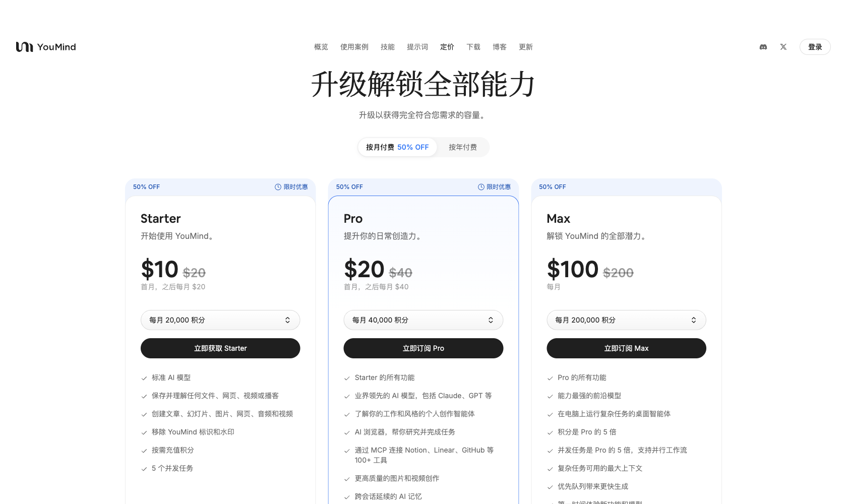Select 按月付费 billing option
847x504 pixels.
point(397,147)
